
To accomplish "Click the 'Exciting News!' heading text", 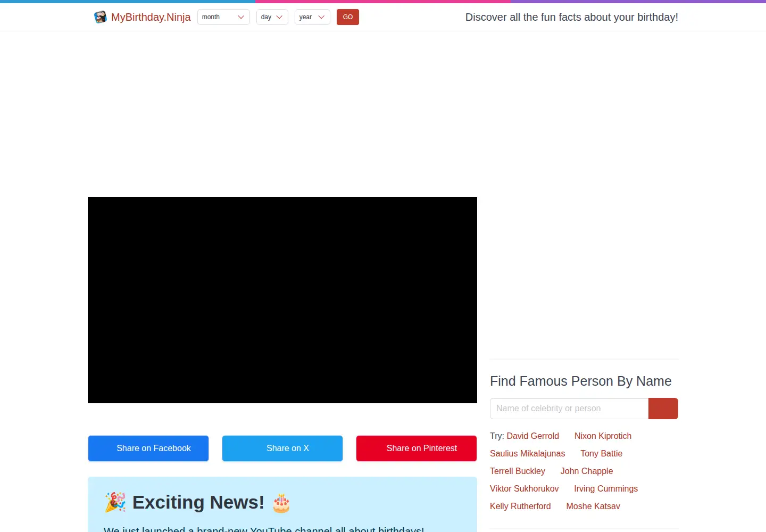I will coord(198,502).
